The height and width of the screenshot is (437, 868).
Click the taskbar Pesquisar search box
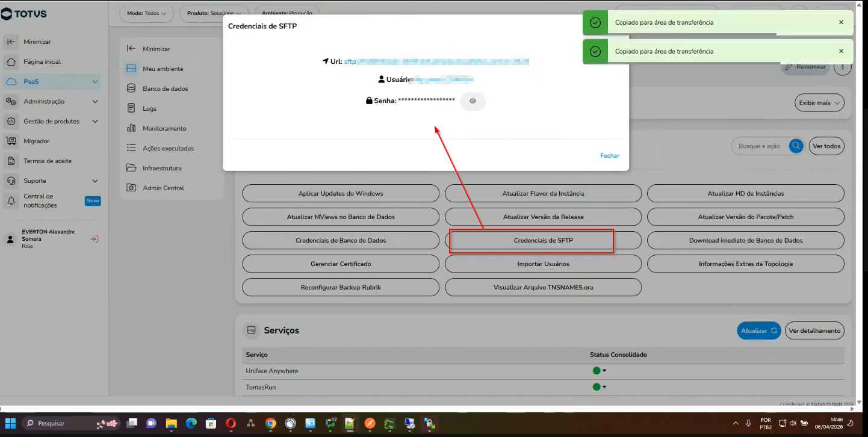72,423
